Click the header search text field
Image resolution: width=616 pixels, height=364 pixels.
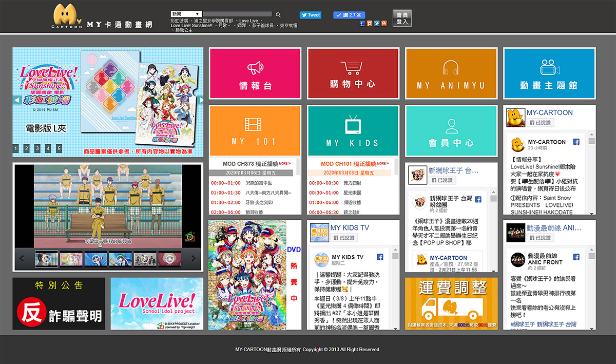tap(237, 14)
